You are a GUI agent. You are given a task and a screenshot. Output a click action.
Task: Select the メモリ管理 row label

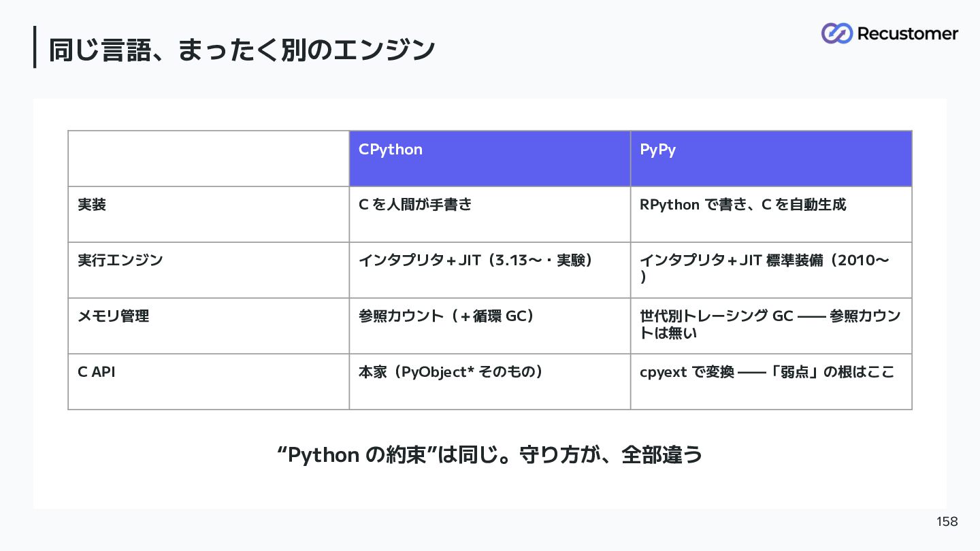209,326
